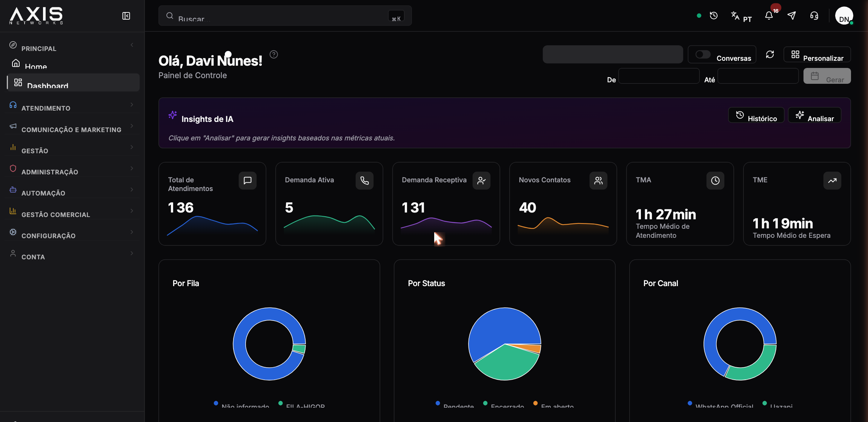
Task: Click the phone icon on Demanda Ativa
Action: pos(364,180)
